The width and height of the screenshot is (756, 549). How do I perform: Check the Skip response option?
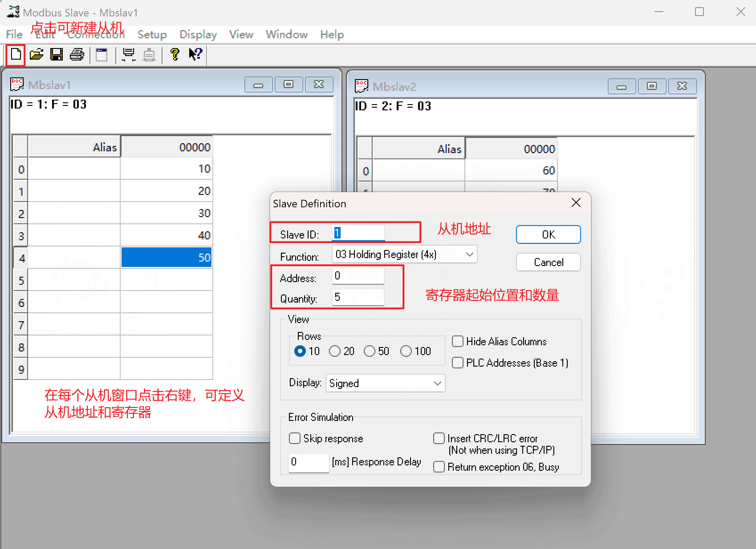[x=295, y=438]
